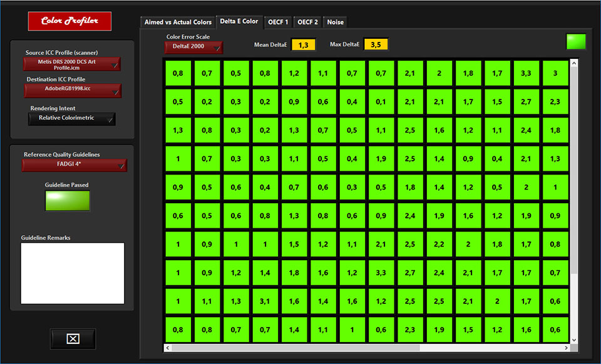Select the Delta E Color tab

tap(239, 21)
